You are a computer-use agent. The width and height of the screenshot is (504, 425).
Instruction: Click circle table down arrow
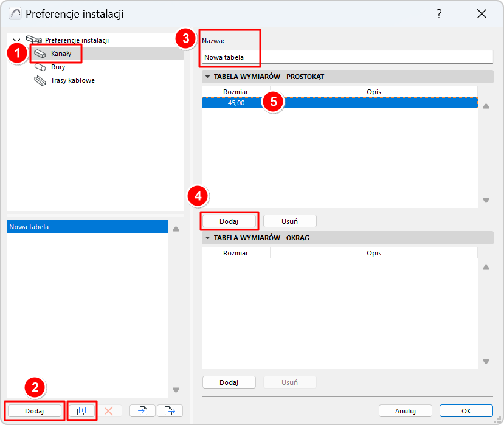(x=486, y=361)
